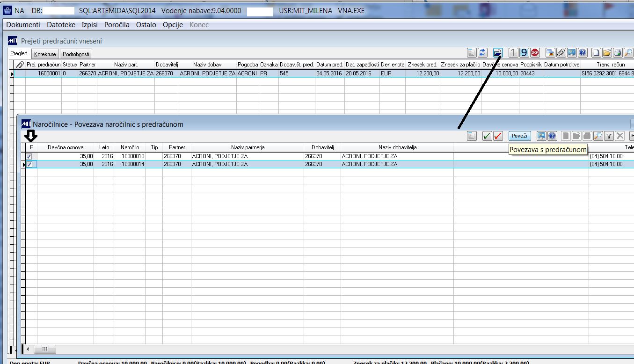Click the horizontal scrollbar thumb at bottom
This screenshot has width=634, height=364.
(45, 349)
